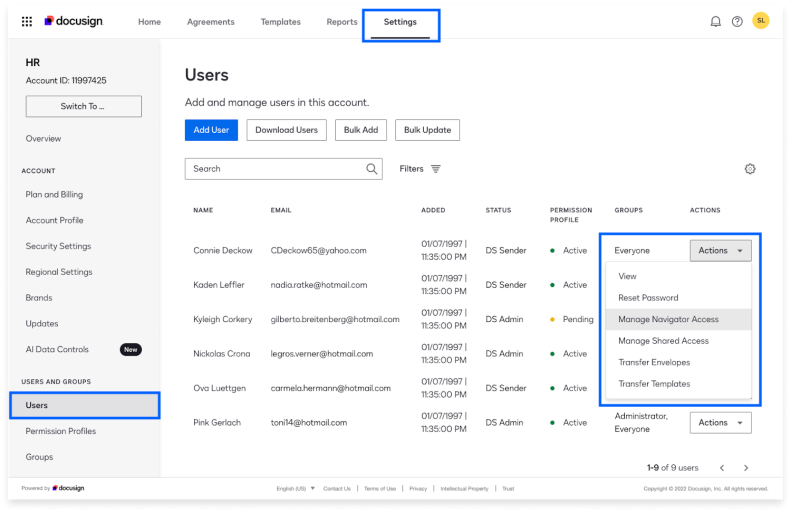The width and height of the screenshot is (791, 512).
Task: Click the name Kyleigh Corkery
Action: pyautogui.click(x=222, y=319)
